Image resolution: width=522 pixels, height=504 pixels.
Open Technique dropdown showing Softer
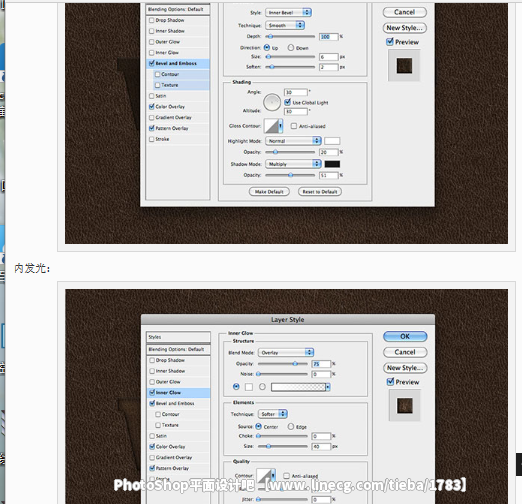tap(272, 414)
